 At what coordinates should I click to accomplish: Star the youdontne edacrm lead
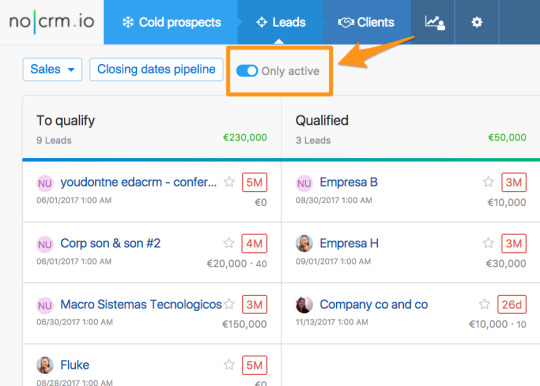[x=229, y=182]
